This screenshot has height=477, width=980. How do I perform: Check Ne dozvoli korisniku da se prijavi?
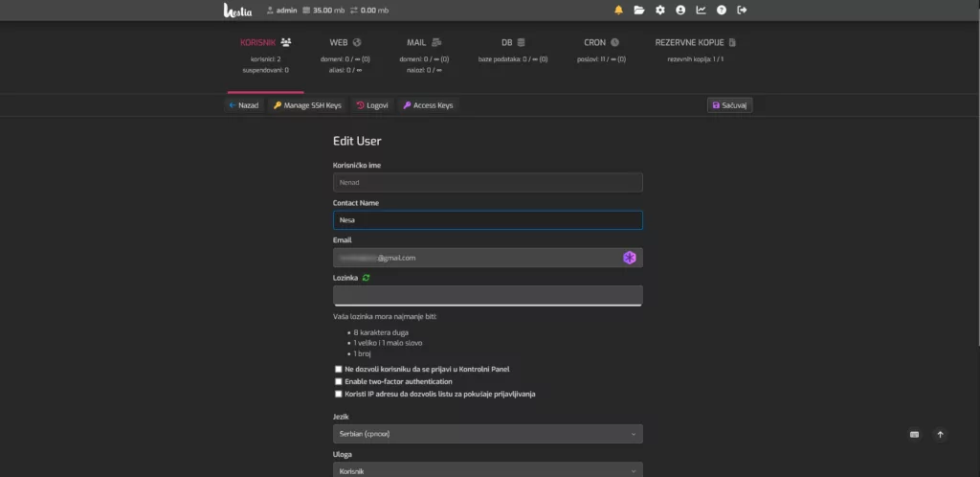[339, 370]
